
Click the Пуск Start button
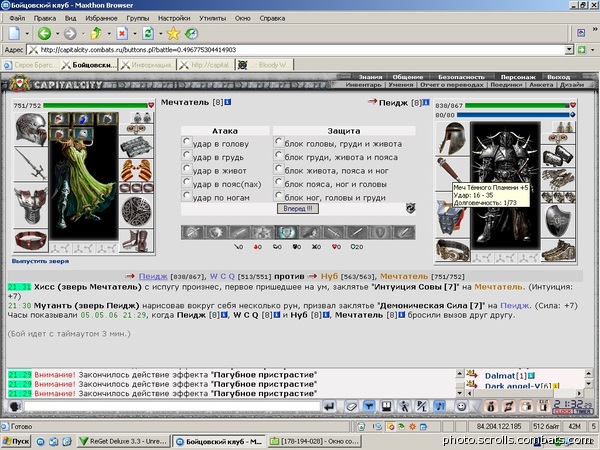click(x=16, y=441)
